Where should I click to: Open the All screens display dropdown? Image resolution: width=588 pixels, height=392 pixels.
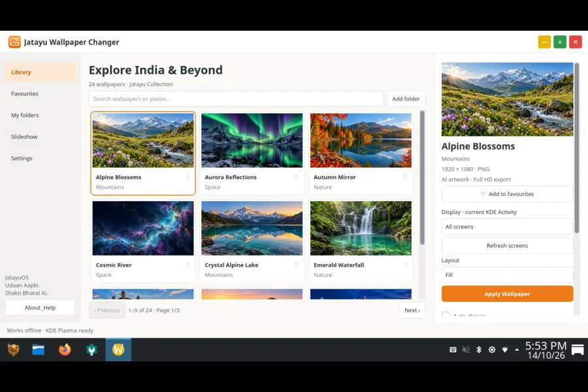[507, 227]
